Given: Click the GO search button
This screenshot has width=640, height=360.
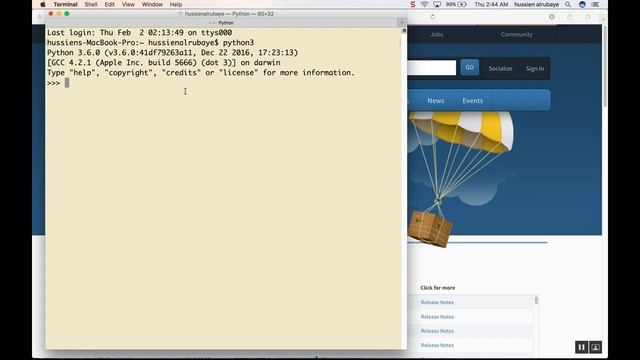Looking at the screenshot, I should tap(469, 67).
